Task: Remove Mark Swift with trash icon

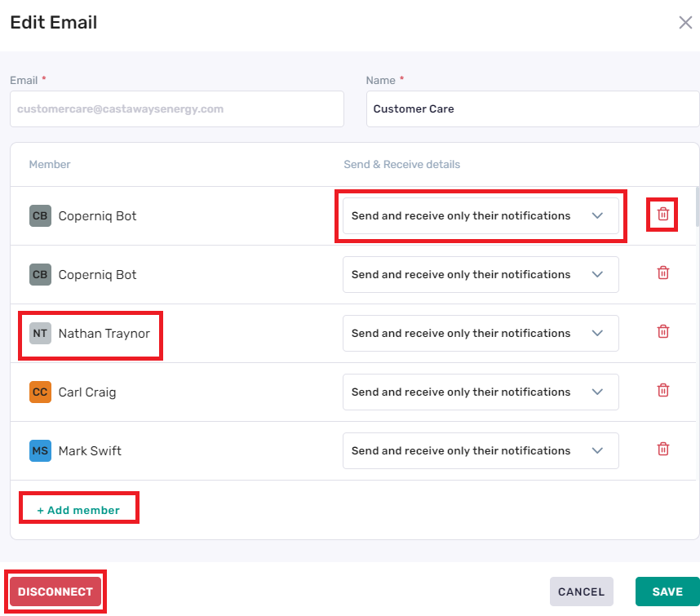Action: [x=663, y=449]
